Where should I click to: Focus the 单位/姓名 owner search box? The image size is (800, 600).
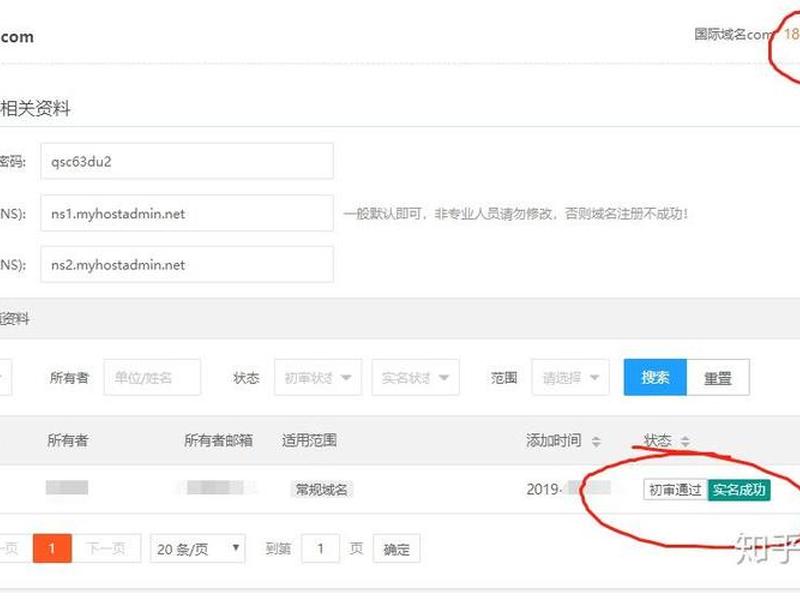[152, 378]
